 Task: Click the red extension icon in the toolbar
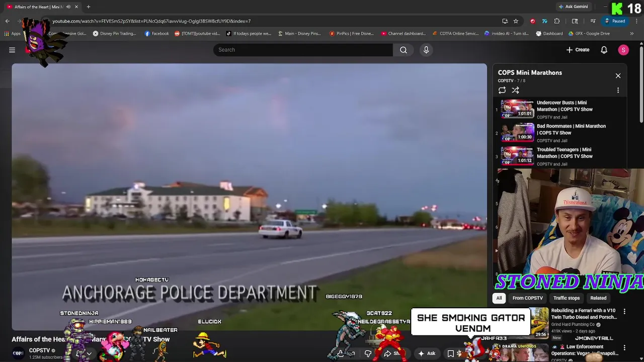(x=532, y=21)
